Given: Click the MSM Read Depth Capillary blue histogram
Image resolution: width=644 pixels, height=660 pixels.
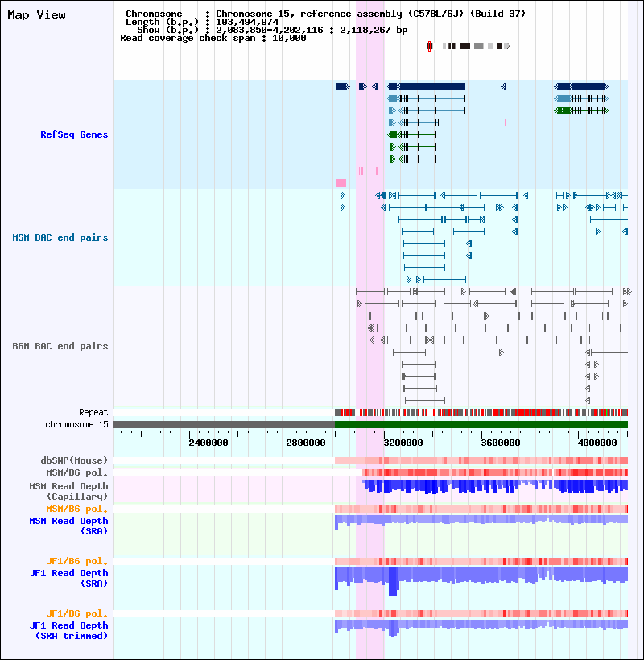Looking at the screenshot, I should tap(495, 486).
